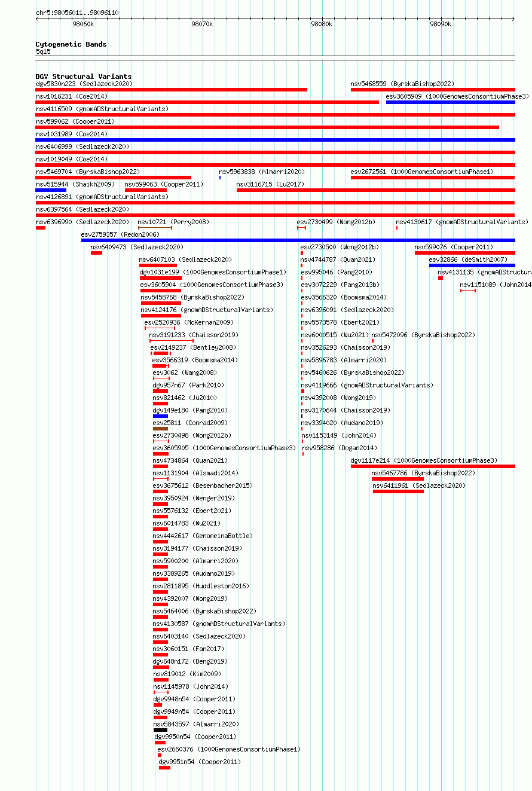Open nsv958286 (Dogan2014) variant
This screenshot has height=791, width=532.
[340, 448]
